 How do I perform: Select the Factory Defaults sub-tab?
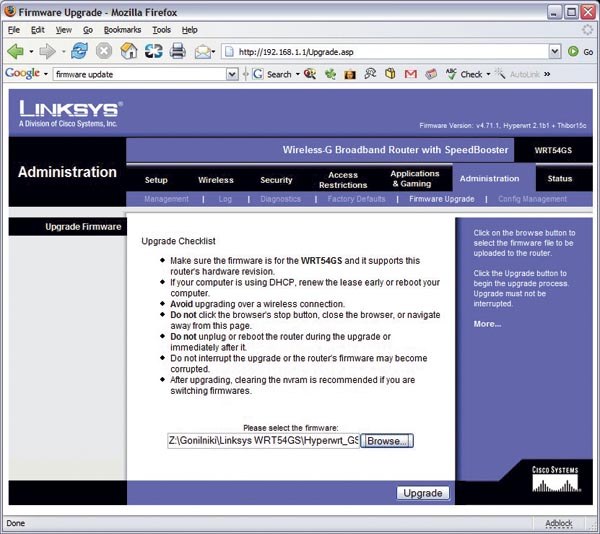pos(356,199)
